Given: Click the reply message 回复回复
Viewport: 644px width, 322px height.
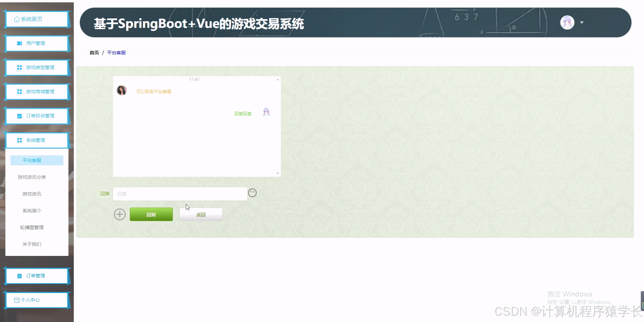Looking at the screenshot, I should point(243,114).
